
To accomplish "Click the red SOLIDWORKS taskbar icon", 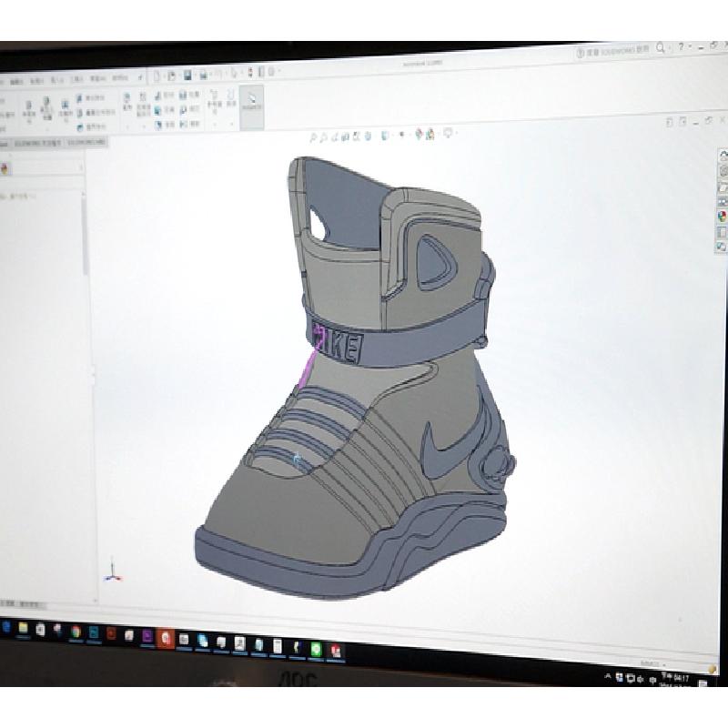I will pyautogui.click(x=335, y=650).
